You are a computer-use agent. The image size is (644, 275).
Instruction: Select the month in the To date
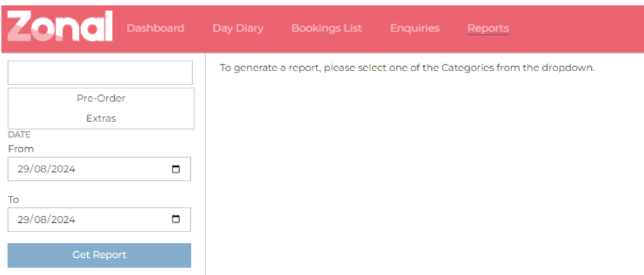(x=39, y=220)
